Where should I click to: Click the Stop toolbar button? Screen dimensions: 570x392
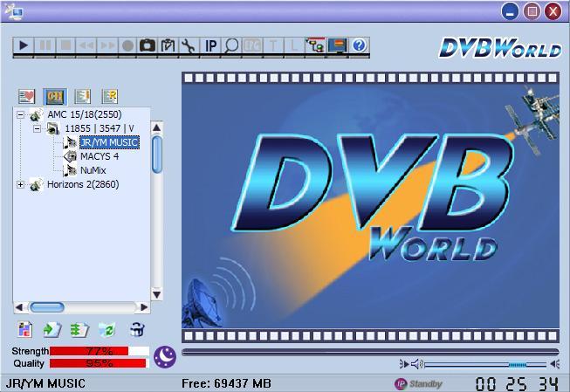65,45
